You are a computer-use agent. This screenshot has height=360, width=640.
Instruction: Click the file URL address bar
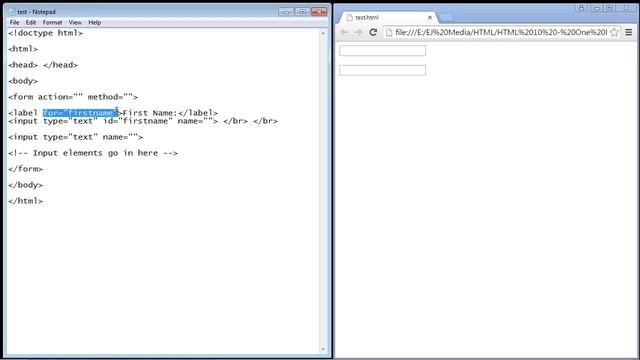(x=501, y=32)
